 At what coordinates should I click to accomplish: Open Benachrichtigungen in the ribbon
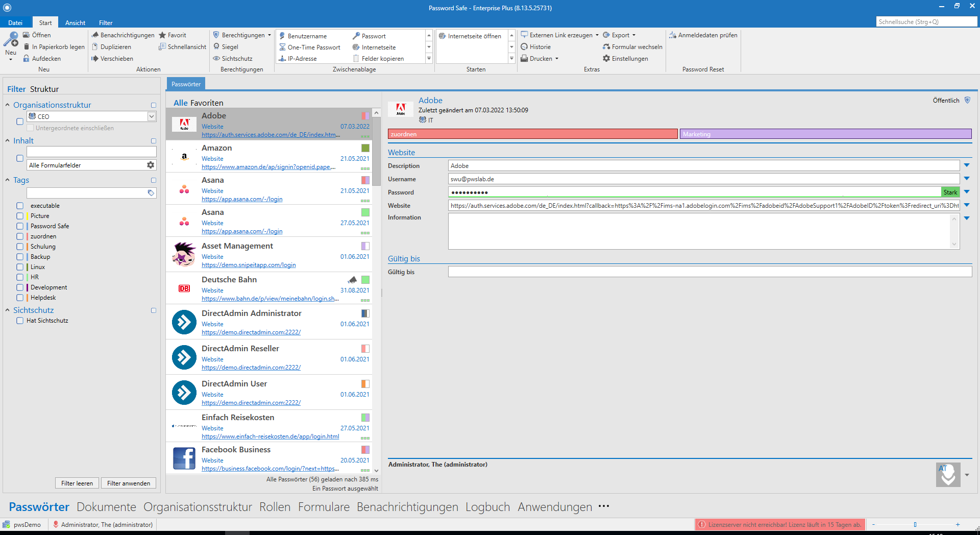[x=122, y=35]
